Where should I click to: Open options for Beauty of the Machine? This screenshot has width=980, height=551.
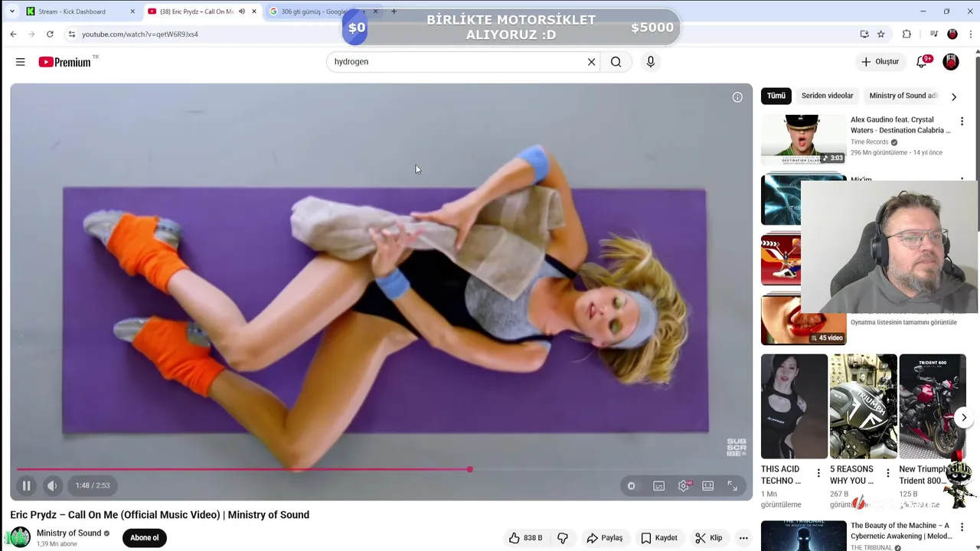962,527
